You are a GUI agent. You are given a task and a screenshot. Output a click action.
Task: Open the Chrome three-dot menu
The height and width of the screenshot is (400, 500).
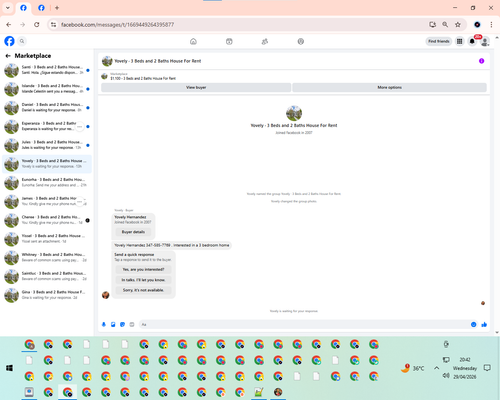point(491,25)
